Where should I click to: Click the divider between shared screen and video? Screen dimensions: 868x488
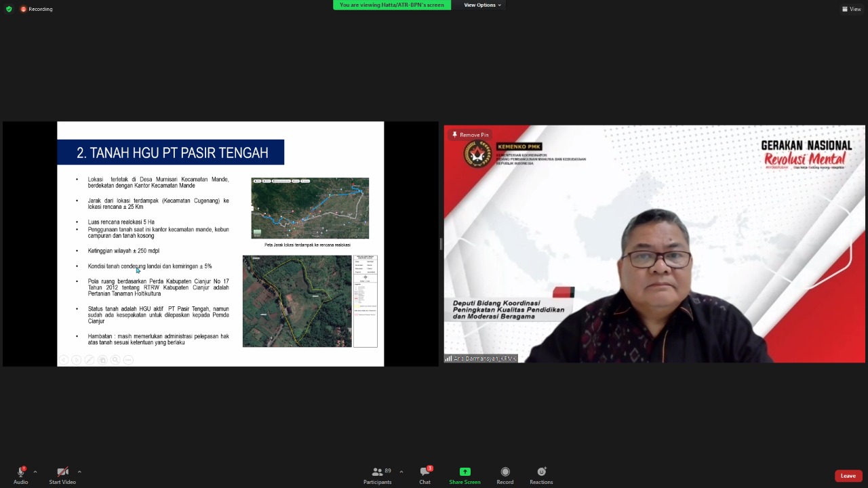pyautogui.click(x=441, y=244)
